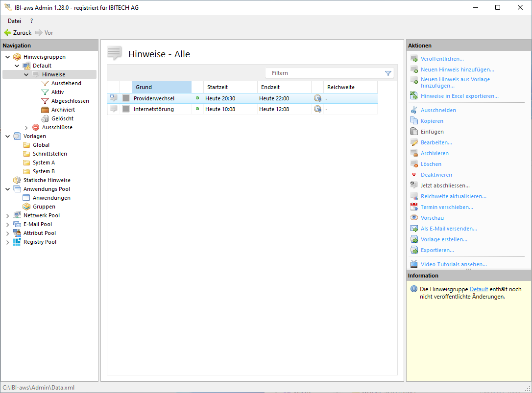Click the Default link in Information panel
This screenshot has width=532, height=393.
(479, 289)
